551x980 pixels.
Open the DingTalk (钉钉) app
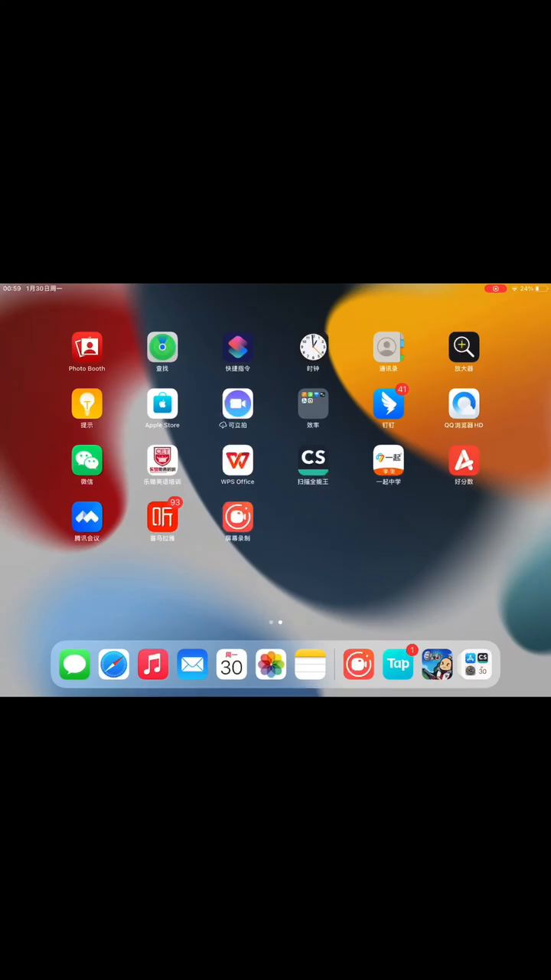[x=388, y=403]
